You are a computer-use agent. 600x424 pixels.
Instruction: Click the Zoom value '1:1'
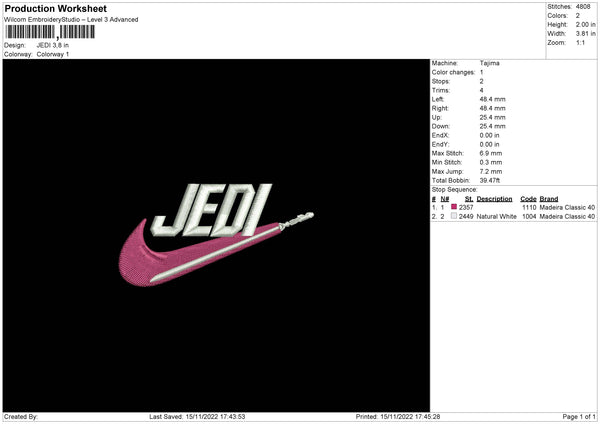(580, 42)
